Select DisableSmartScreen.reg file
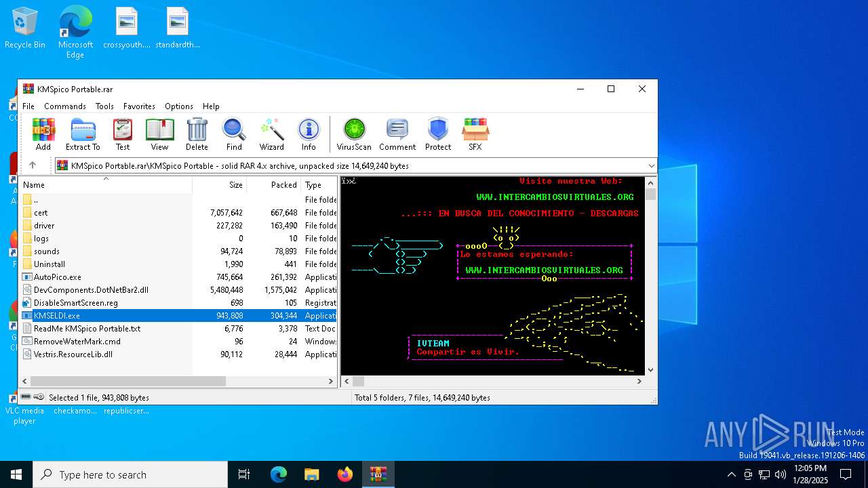This screenshot has height=488, width=868. tap(178, 303)
